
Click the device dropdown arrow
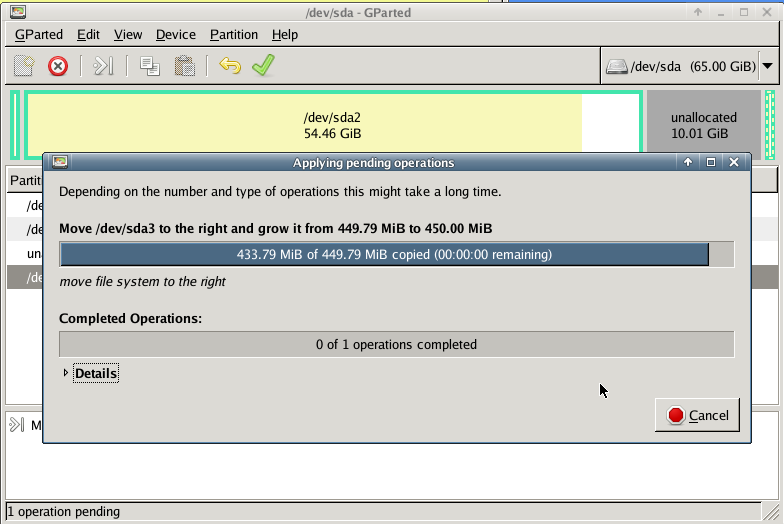coord(768,67)
